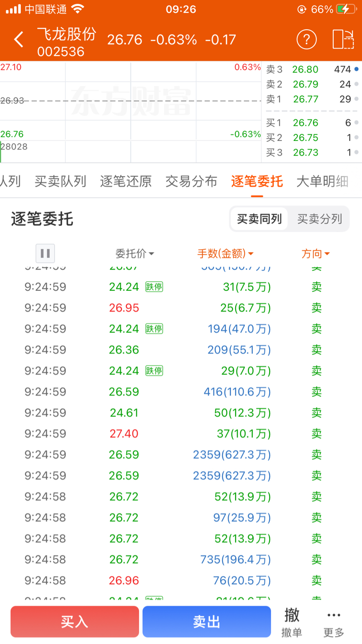This screenshot has height=644, width=362.
Task: Select the 卖2 26.79 quote row
Action: click(x=312, y=84)
